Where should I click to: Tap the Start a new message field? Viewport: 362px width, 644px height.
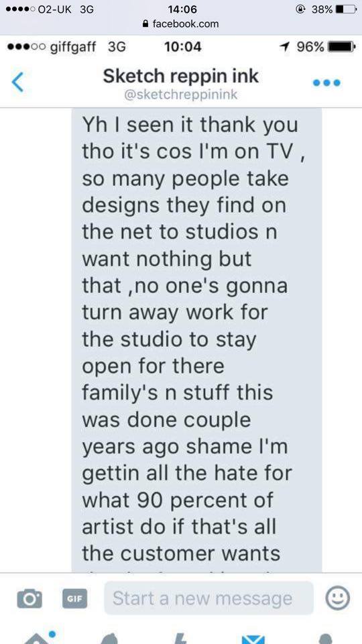pos(209,598)
